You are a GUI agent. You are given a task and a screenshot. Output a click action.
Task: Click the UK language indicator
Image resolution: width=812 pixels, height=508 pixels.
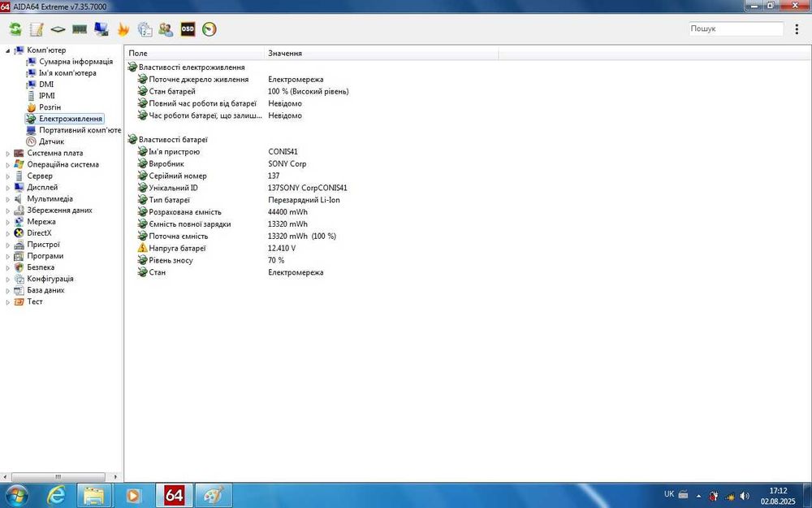[x=669, y=494]
